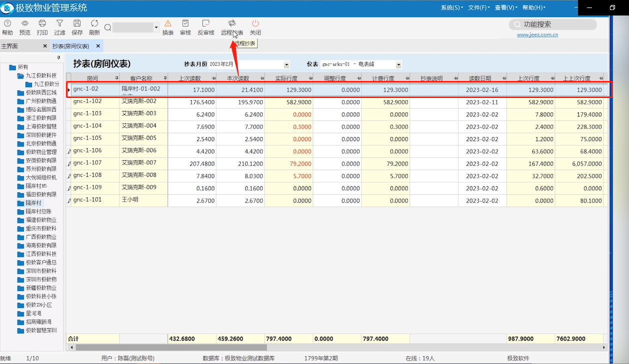Click the 极致物业管理系统 app logo
The image size is (629, 364).
[7, 7]
